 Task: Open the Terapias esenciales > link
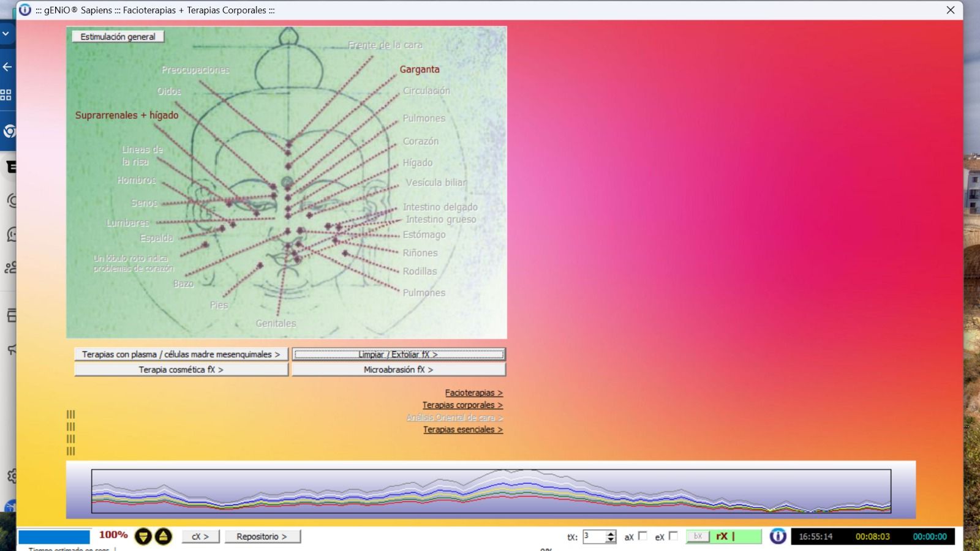[x=463, y=430]
